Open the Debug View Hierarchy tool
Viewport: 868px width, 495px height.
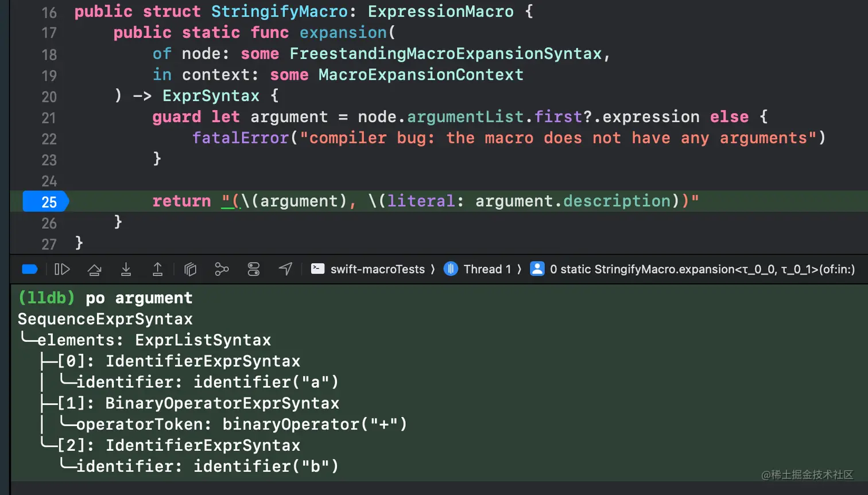[190, 269]
